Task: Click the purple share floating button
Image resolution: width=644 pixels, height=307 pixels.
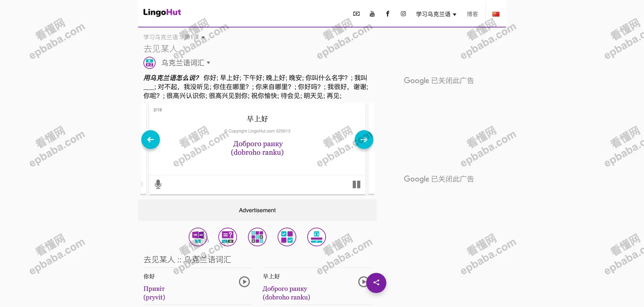Action: point(376,283)
